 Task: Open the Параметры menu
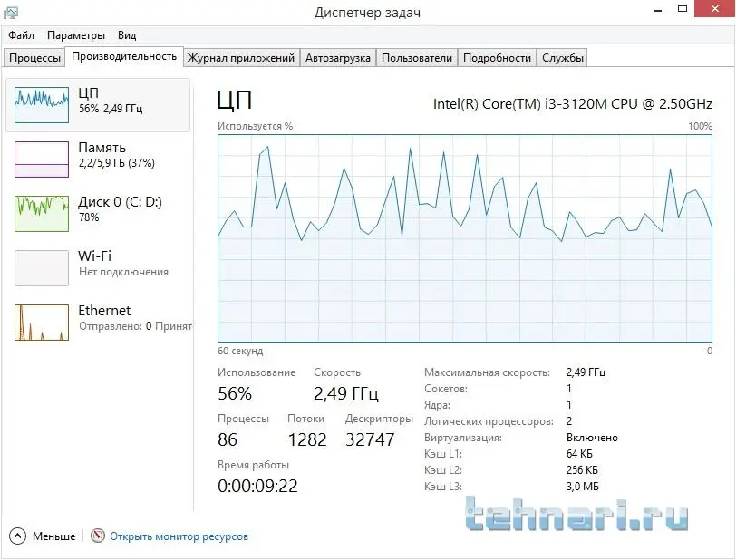click(x=75, y=35)
